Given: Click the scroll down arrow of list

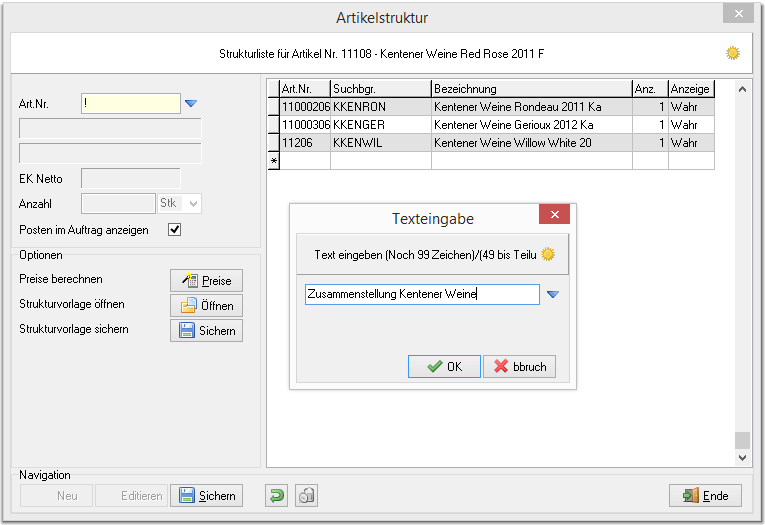Looking at the screenshot, I should pyautogui.click(x=742, y=458).
